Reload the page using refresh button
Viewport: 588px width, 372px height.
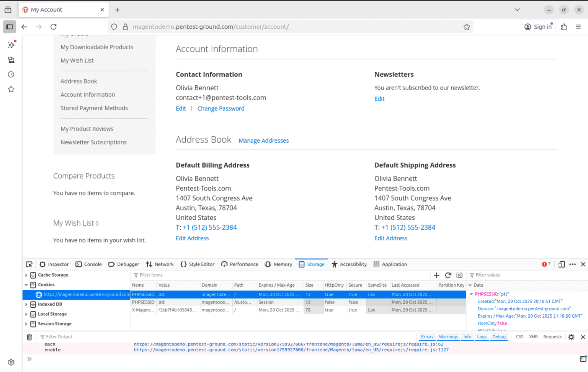pos(54,27)
